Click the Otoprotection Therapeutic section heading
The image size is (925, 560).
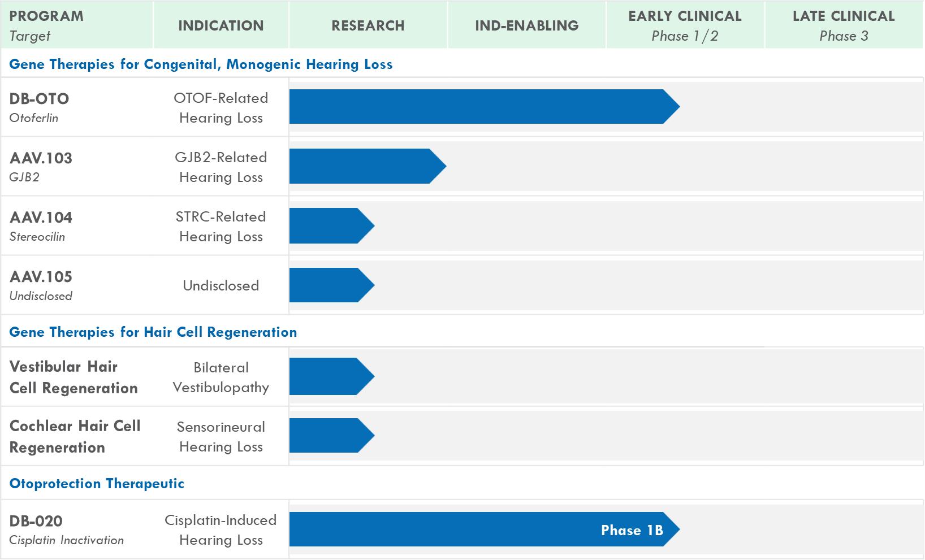[x=97, y=484]
